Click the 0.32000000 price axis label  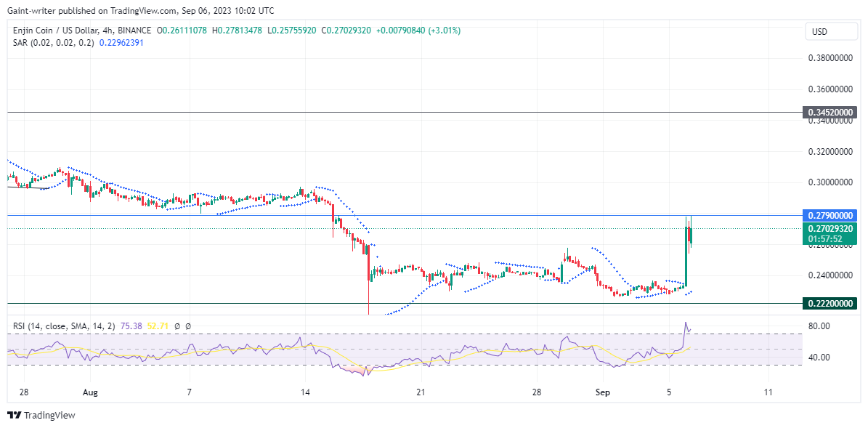(830, 151)
